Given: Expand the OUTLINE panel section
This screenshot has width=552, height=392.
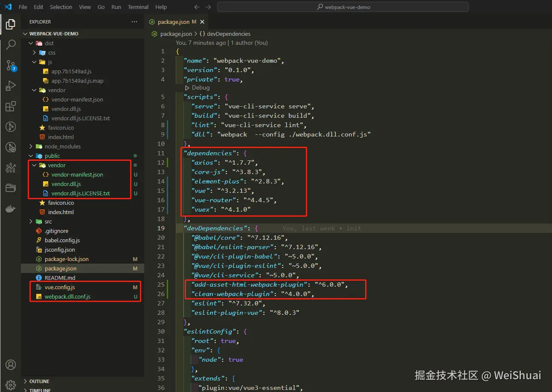Looking at the screenshot, I should pos(83,381).
